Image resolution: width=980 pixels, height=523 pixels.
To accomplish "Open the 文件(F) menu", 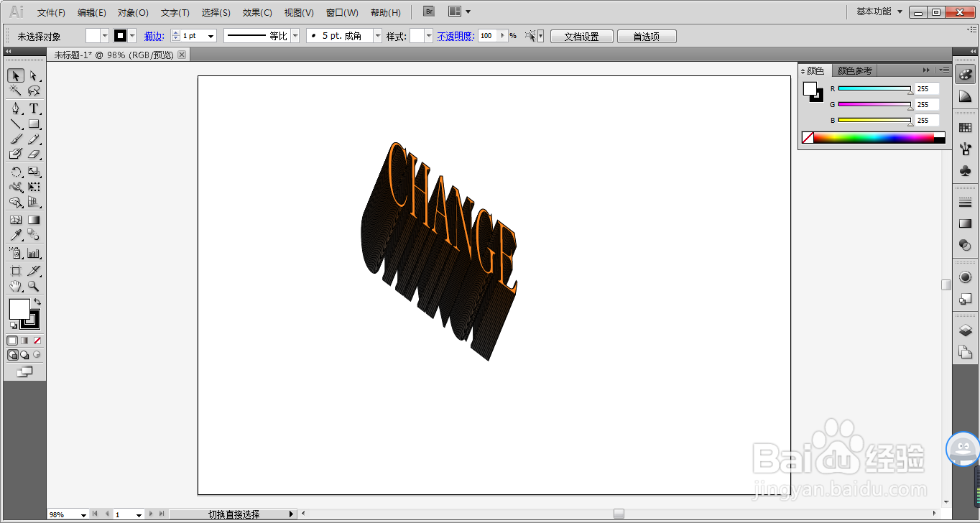I will tap(51, 12).
